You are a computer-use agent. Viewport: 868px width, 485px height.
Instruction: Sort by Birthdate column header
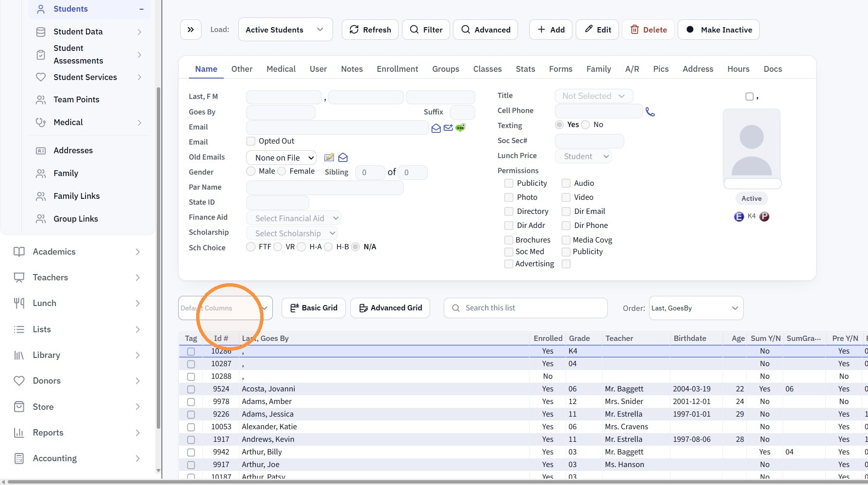pyautogui.click(x=690, y=339)
